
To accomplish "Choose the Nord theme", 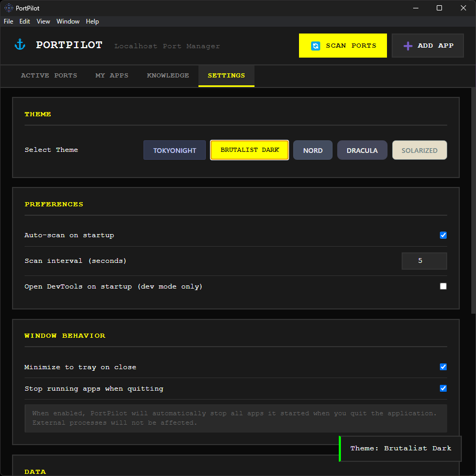I will (313, 150).
